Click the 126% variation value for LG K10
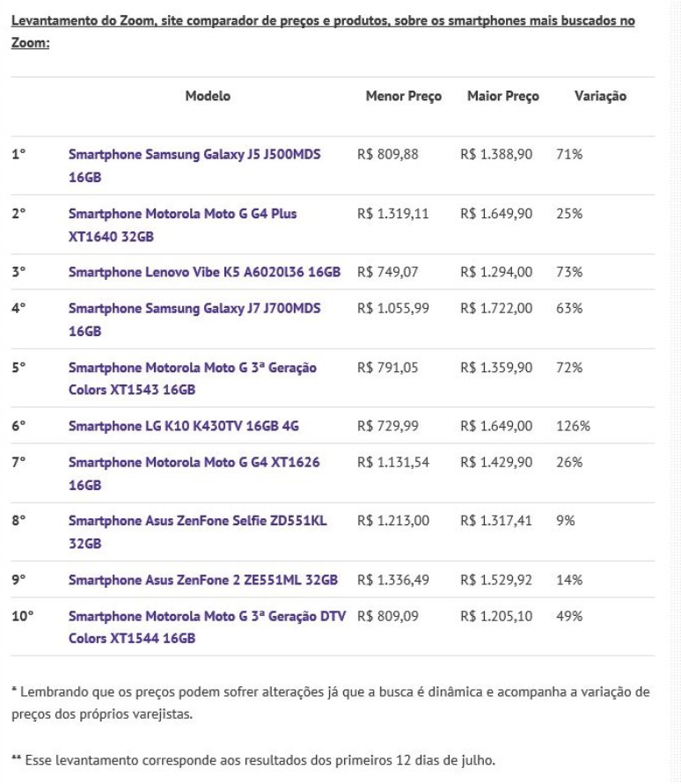 pos(573,426)
